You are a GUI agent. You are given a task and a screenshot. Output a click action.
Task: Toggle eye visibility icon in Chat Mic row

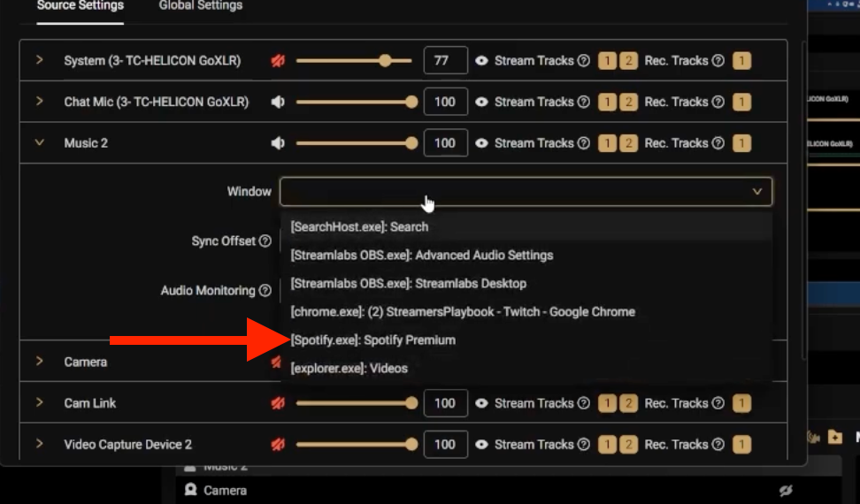click(482, 102)
